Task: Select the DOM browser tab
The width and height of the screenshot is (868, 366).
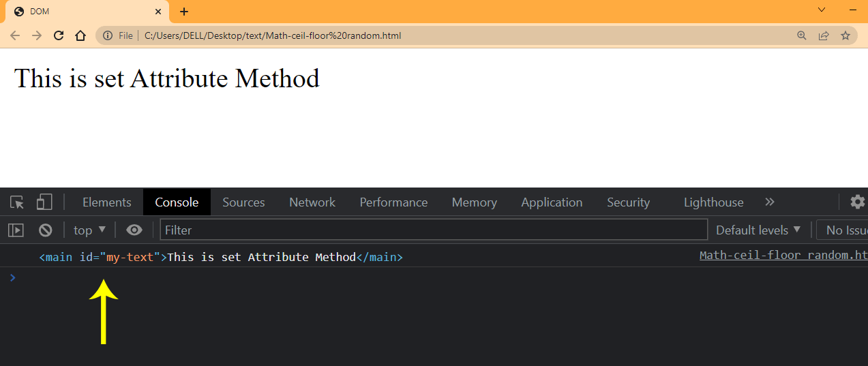Action: (x=87, y=12)
